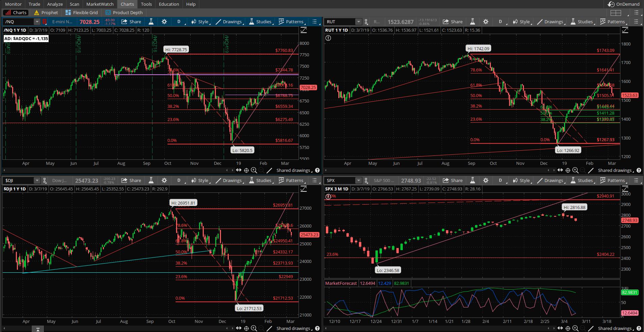Open chart settings gear in $DJI chart
Screen dimensions: 644x332
coord(164,180)
